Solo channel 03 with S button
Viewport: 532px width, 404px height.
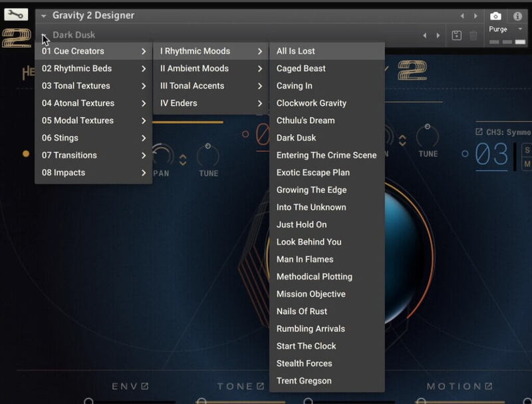click(527, 150)
